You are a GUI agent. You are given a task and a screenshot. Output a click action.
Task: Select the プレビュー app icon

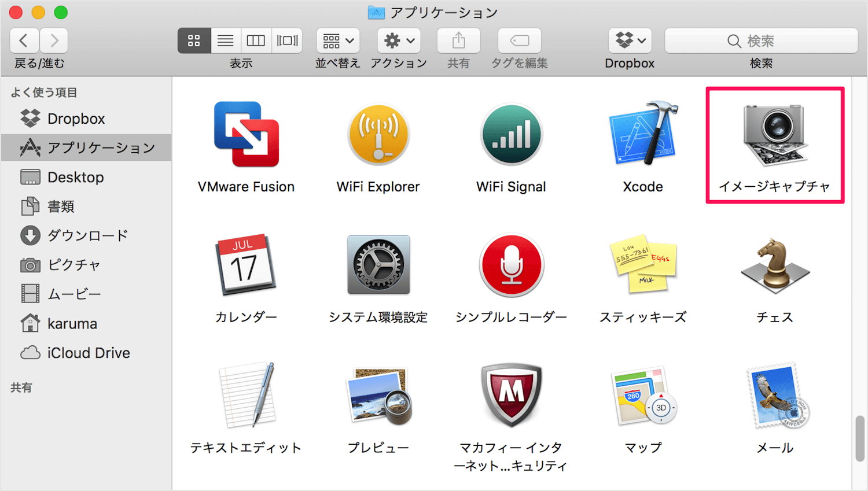pos(378,396)
